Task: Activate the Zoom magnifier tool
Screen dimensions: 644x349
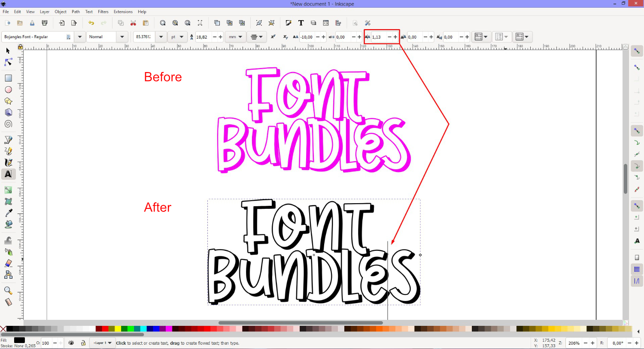Action: pos(8,291)
